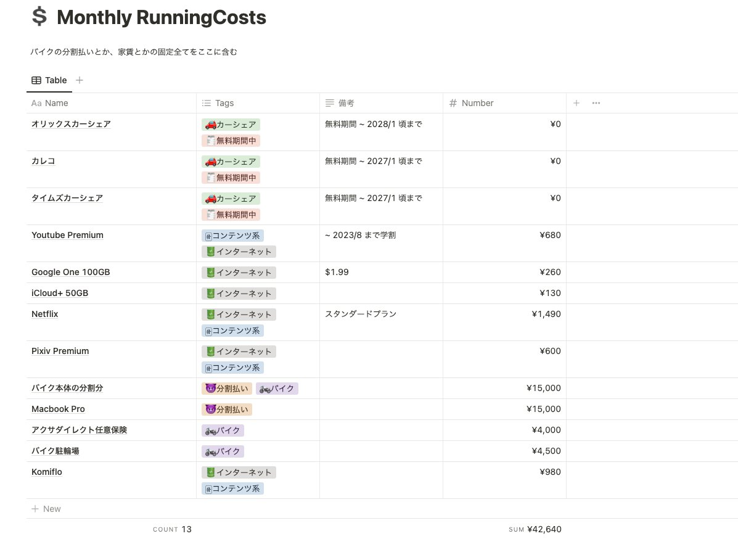
Task: Open the 備考 column header menu
Action: pyautogui.click(x=346, y=103)
